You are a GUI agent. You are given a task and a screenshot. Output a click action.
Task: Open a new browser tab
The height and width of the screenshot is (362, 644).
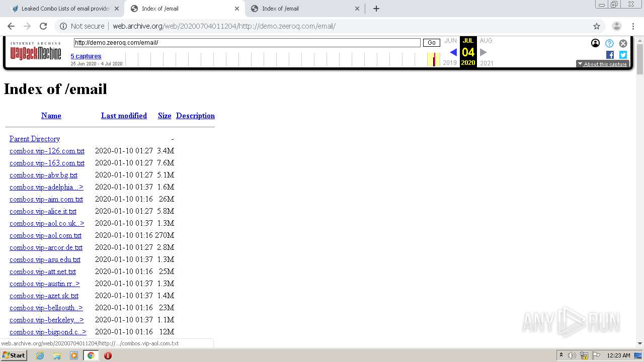point(376,9)
